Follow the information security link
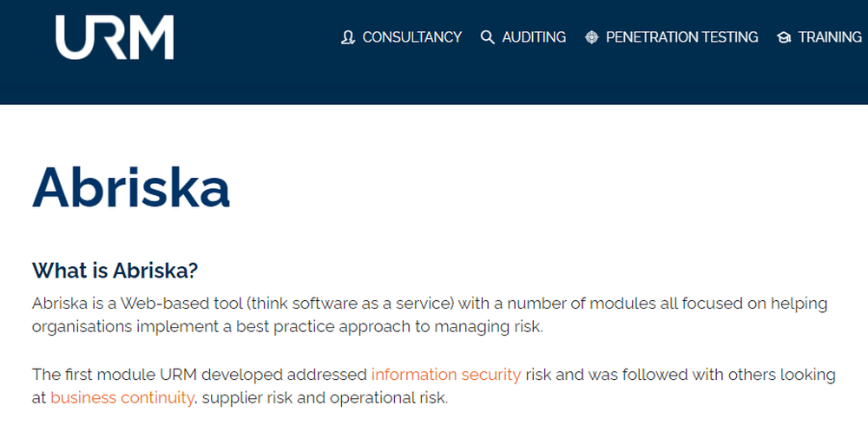Viewport: 868px width, 425px height. pos(446,375)
